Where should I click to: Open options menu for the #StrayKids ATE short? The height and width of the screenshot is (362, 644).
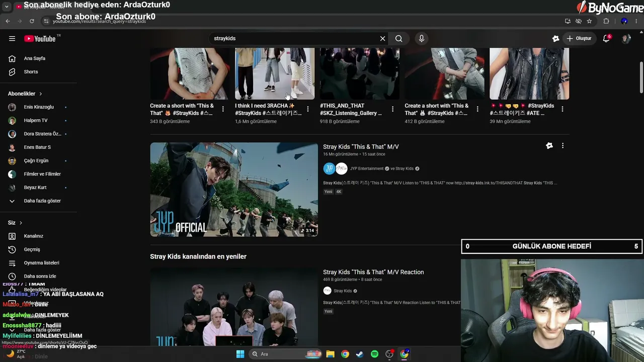pyautogui.click(x=562, y=109)
